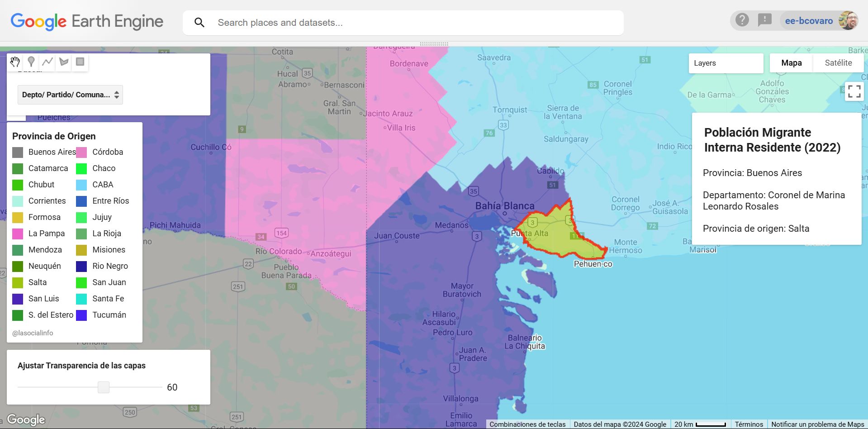Image resolution: width=868 pixels, height=429 pixels.
Task: Switch to Satélite map view
Action: (838, 63)
